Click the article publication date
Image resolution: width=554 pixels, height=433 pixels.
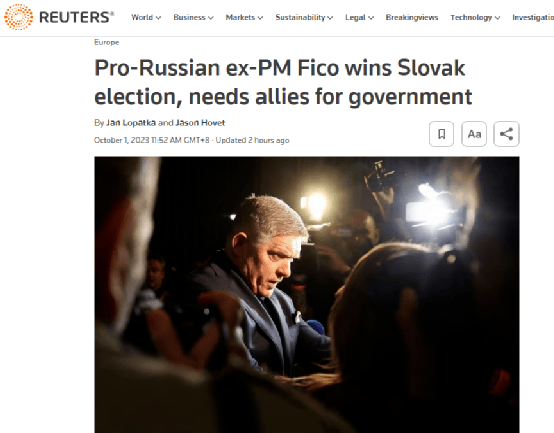tap(152, 140)
